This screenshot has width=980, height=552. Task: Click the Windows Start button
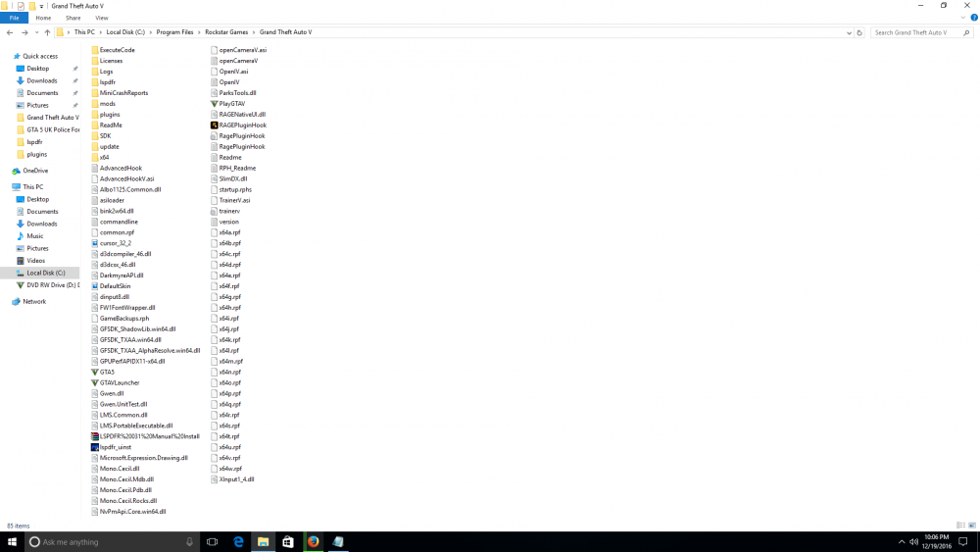click(x=12, y=542)
